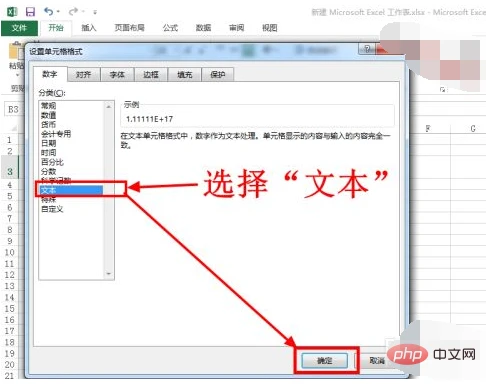Image resolution: width=486 pixels, height=387 pixels.
Task: Click the category list scroll up arrow
Action: [109, 106]
